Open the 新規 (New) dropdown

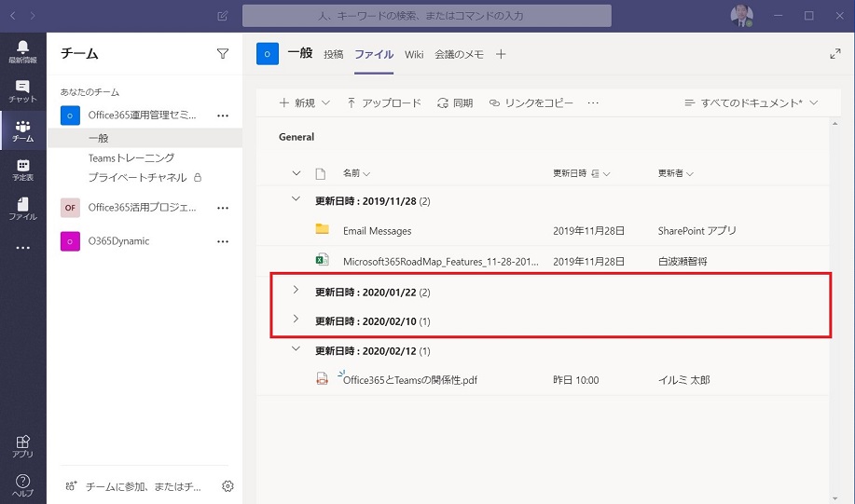coord(304,103)
